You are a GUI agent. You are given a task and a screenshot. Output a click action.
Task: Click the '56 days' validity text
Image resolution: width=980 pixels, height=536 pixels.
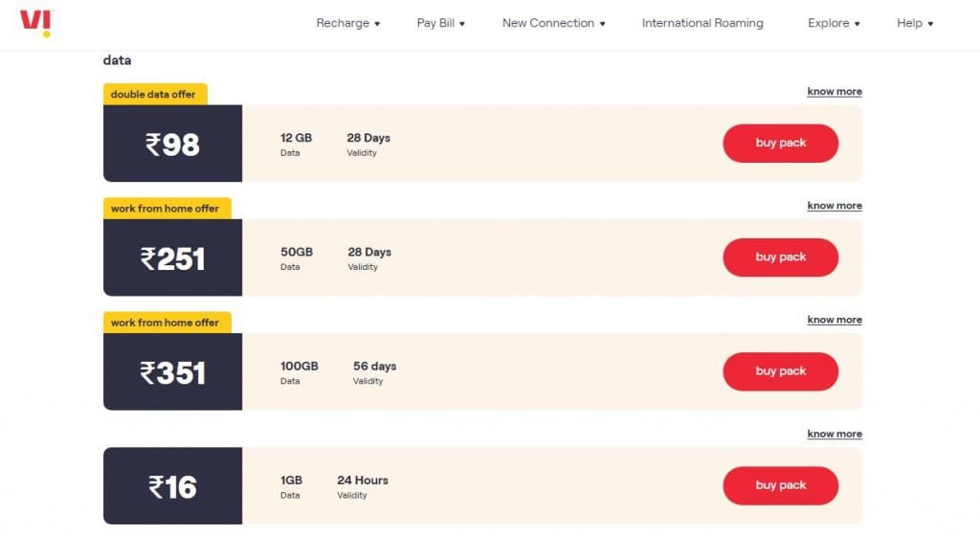coord(374,366)
